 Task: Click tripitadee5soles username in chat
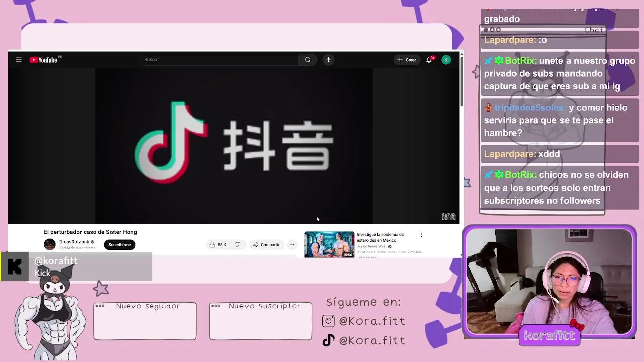click(530, 108)
